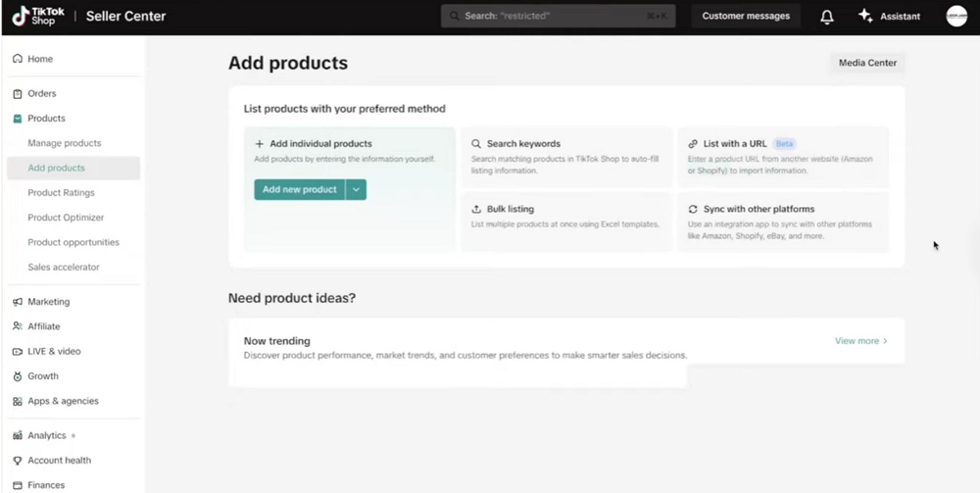This screenshot has width=980, height=493.
Task: Choose the List with a URL method
Action: (x=783, y=158)
